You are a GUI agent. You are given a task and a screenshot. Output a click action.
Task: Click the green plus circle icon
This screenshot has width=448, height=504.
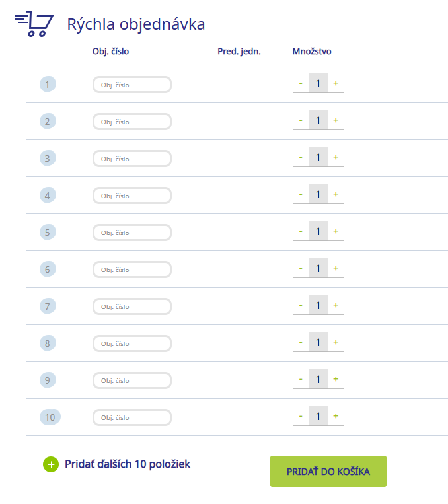(51, 465)
